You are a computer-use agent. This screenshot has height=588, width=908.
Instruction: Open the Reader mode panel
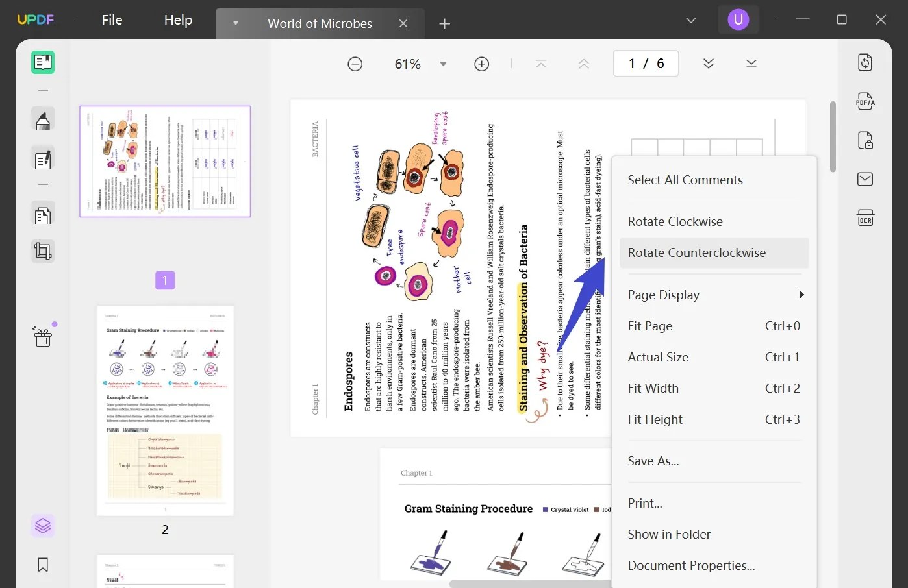click(42, 62)
